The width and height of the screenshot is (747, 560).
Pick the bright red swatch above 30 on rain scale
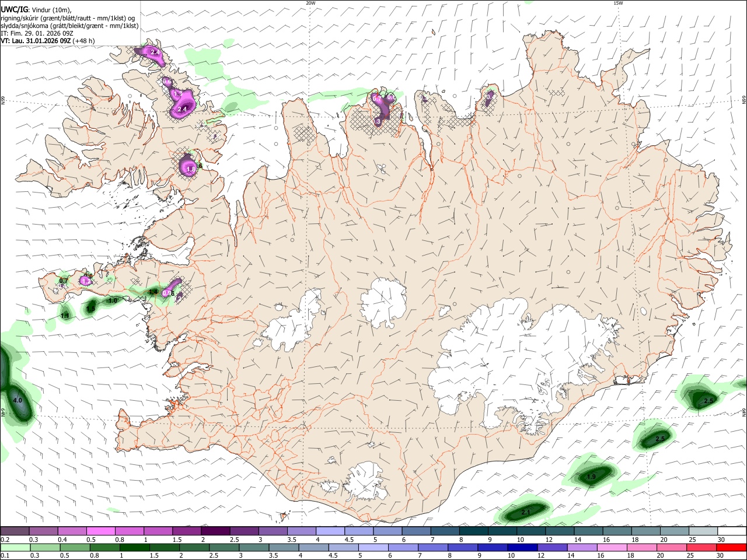click(732, 547)
